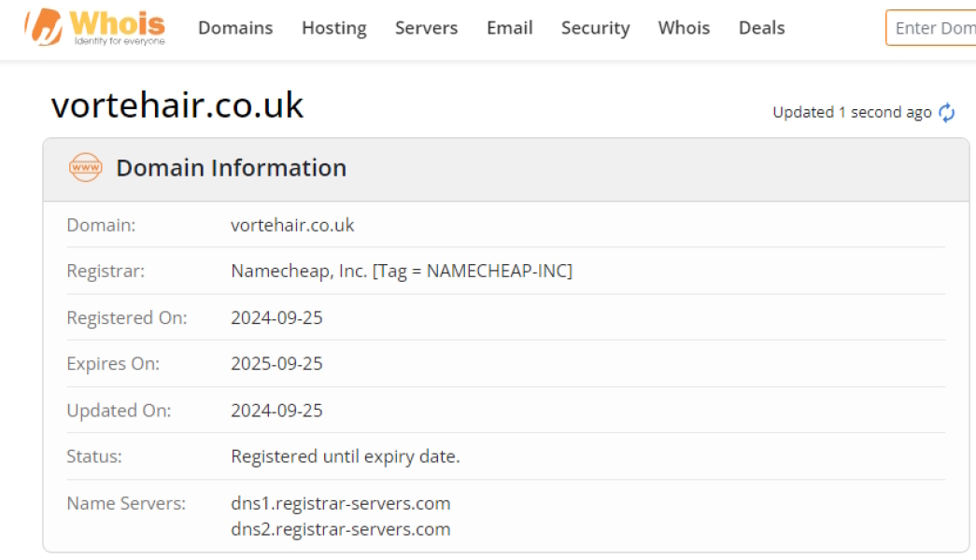The height and width of the screenshot is (560, 976).
Task: Click the Whois orange logo icon
Action: click(x=44, y=28)
